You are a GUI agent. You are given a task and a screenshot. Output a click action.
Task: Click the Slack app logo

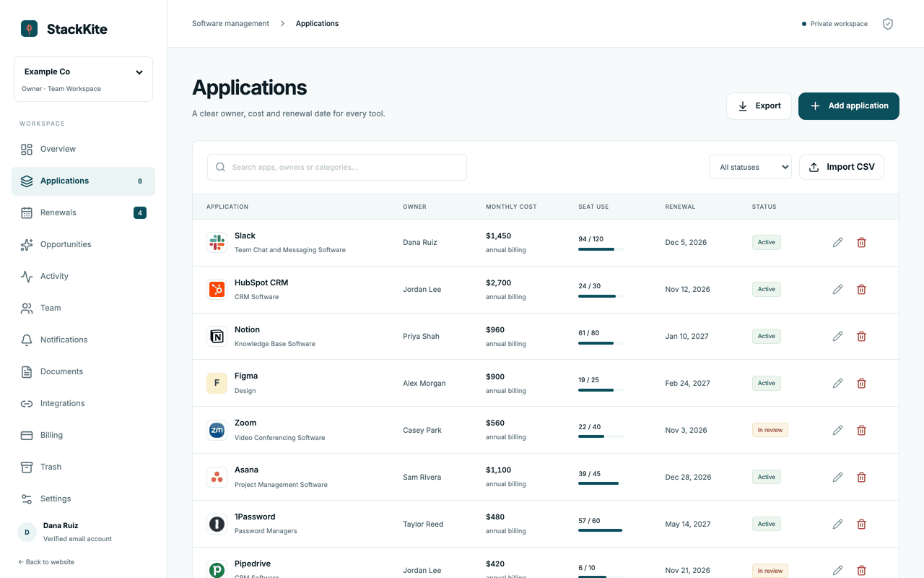click(217, 243)
